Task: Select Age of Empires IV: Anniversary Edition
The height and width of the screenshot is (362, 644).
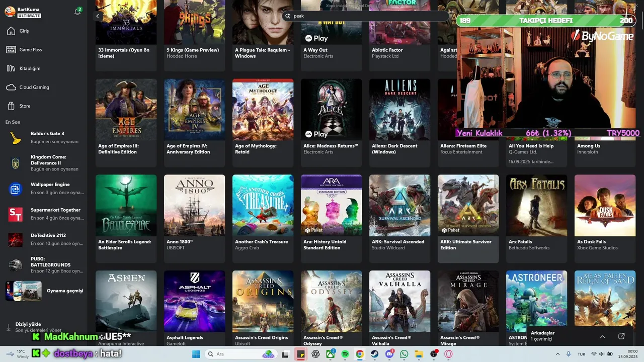Action: pos(194,122)
